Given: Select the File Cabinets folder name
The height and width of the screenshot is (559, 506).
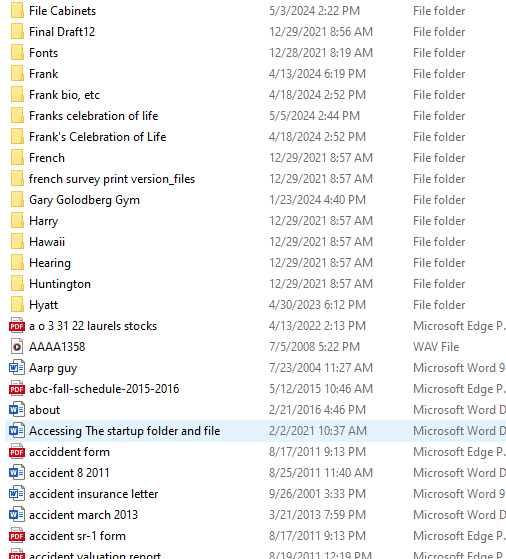Looking at the screenshot, I should click(x=62, y=11).
